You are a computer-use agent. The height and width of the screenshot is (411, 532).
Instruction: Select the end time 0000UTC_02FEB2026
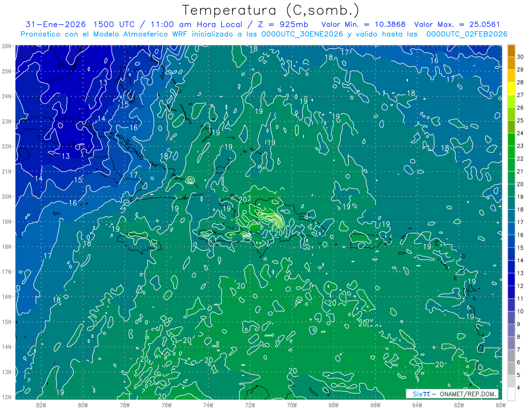[x=467, y=34]
